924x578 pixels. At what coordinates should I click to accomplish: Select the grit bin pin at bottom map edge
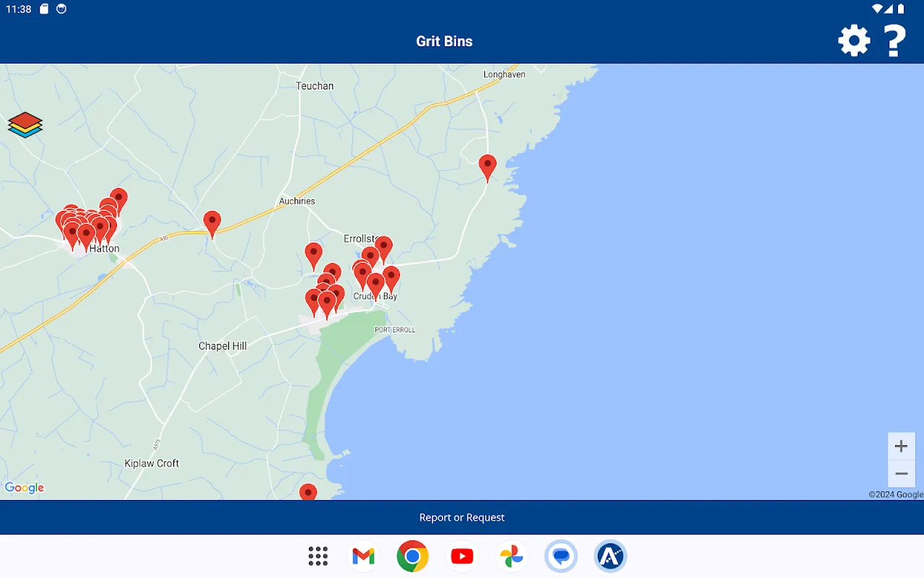308,493
